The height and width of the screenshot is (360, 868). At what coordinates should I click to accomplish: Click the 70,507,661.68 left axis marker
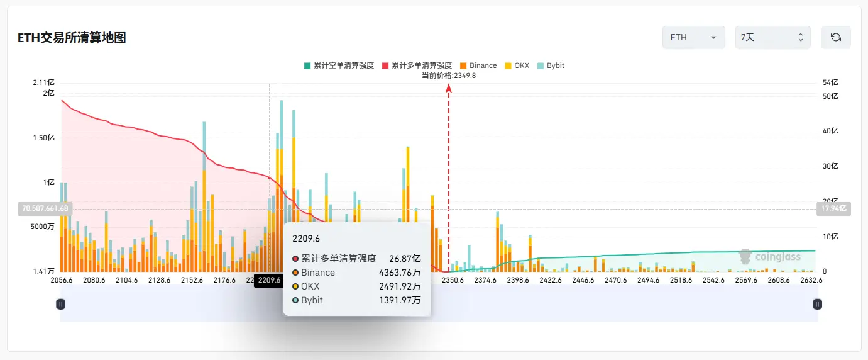pyautogui.click(x=45, y=208)
